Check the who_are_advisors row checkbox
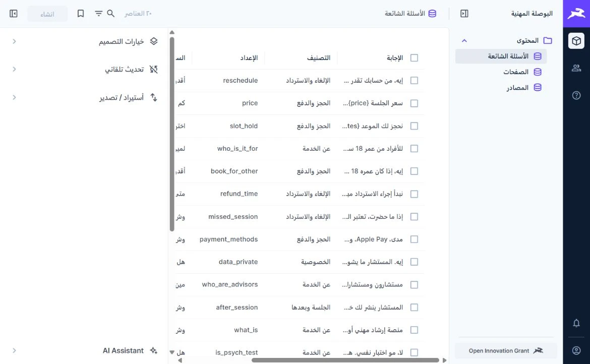This screenshot has width=590, height=364. pos(415,285)
